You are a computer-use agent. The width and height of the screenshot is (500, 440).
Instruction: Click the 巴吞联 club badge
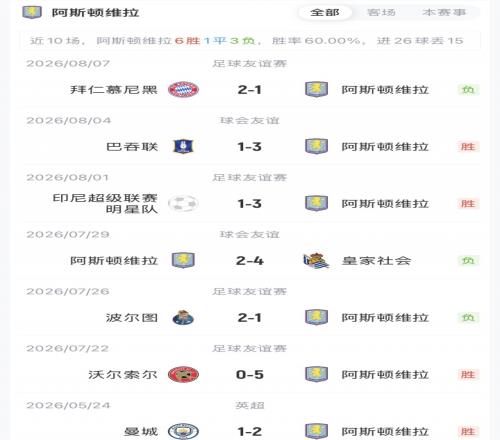(x=183, y=146)
